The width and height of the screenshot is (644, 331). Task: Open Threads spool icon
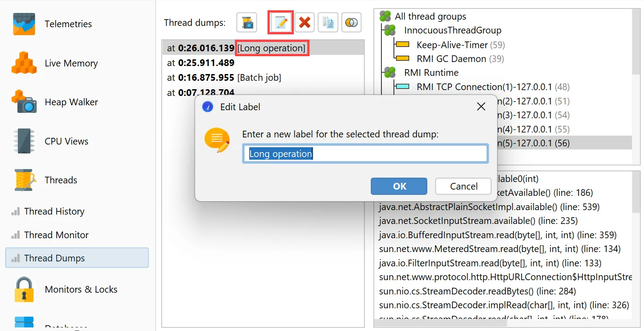24,180
